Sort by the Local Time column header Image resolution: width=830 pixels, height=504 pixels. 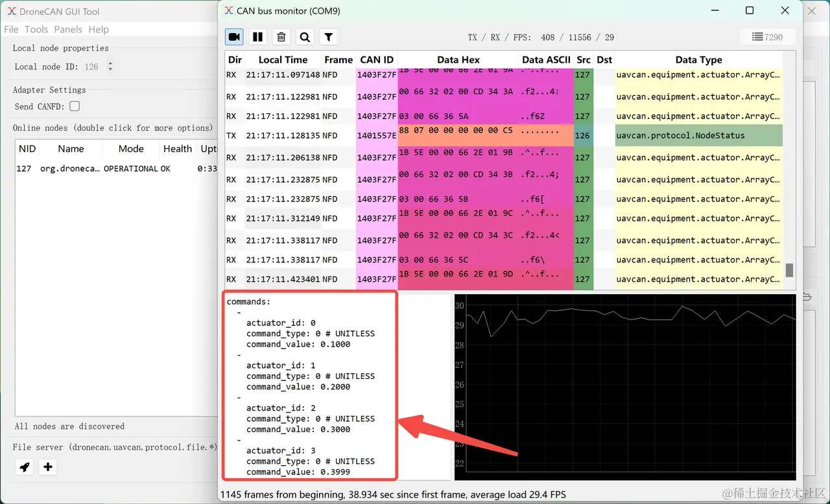point(283,60)
